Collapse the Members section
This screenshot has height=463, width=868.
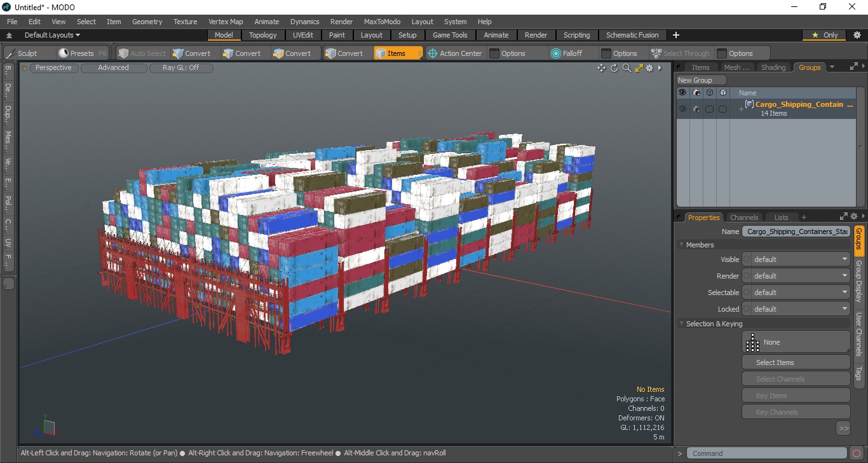(682, 245)
